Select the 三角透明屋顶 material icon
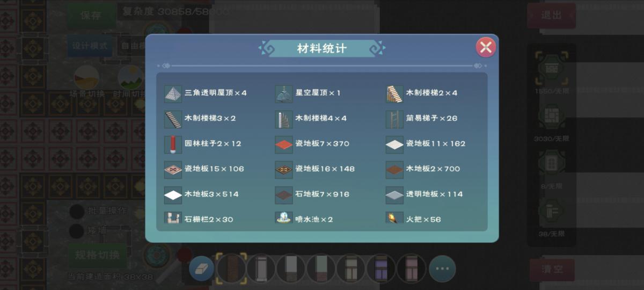The width and height of the screenshot is (644, 290). (x=173, y=93)
